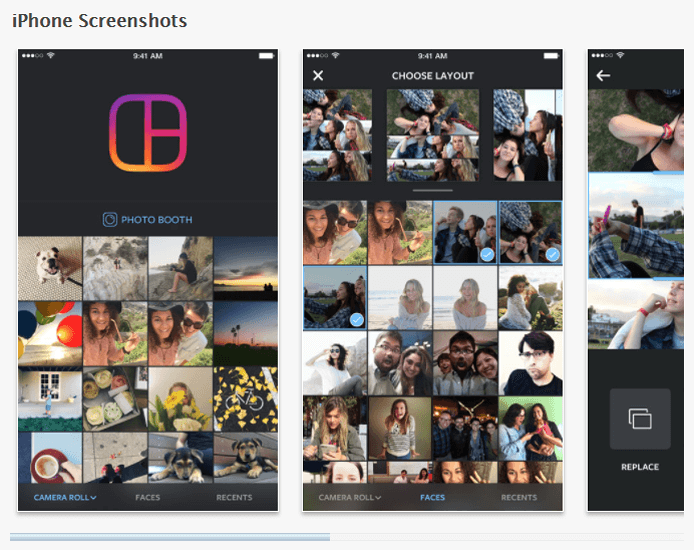Choose the middle stacked layout preview
Screen dimensions: 694x550
click(433, 135)
